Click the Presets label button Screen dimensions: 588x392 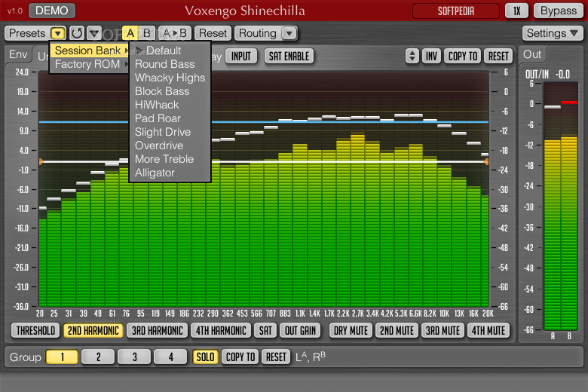tap(27, 33)
